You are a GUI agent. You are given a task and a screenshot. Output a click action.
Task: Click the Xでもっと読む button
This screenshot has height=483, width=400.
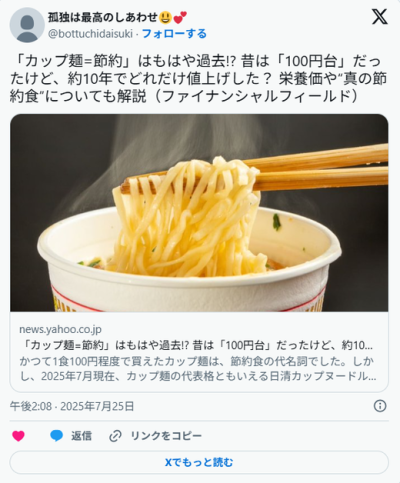[x=199, y=462]
